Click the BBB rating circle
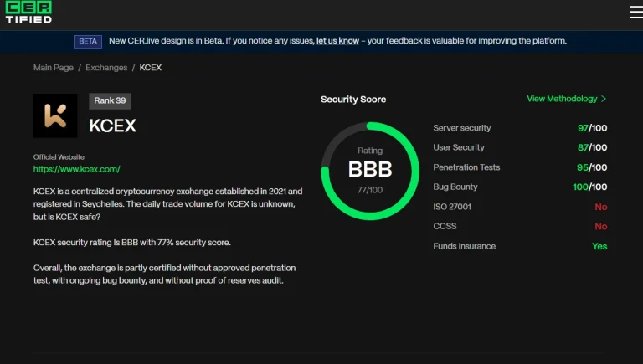 click(x=370, y=171)
